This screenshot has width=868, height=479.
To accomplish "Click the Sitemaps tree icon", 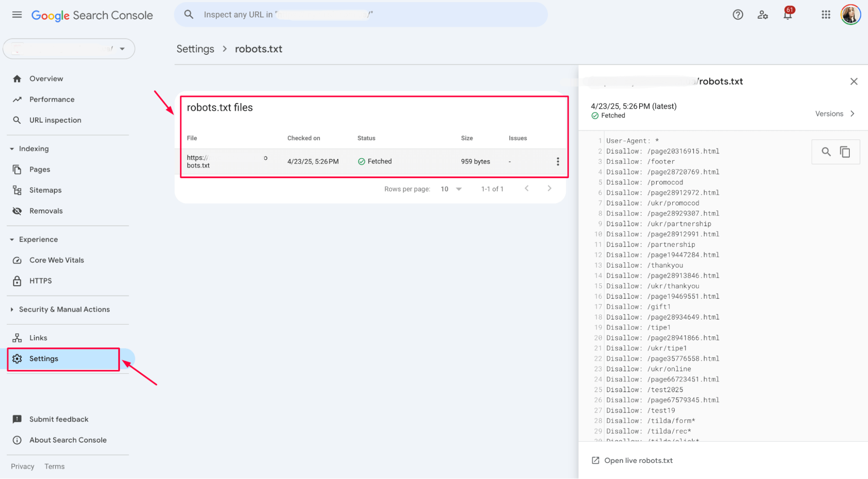I will pyautogui.click(x=17, y=190).
